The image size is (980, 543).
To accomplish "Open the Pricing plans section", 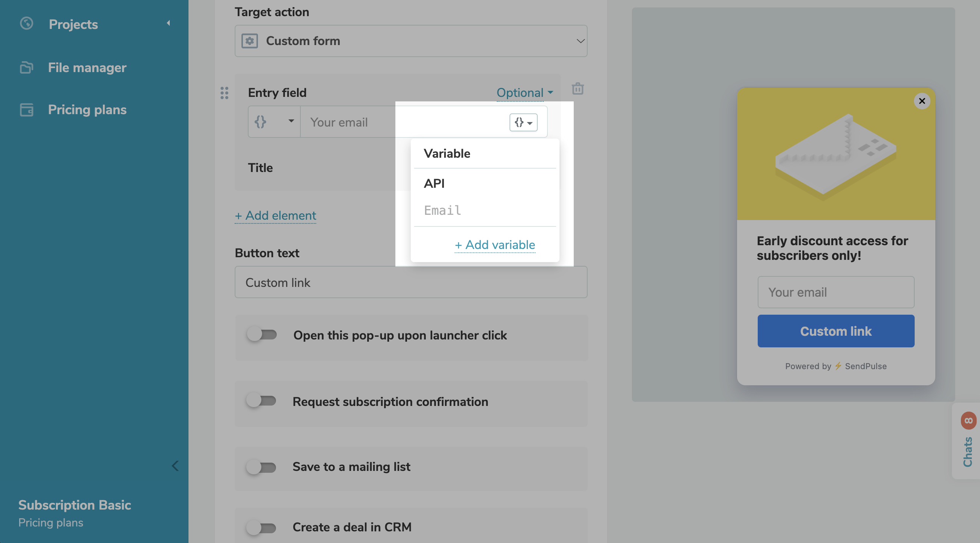I will pyautogui.click(x=87, y=110).
